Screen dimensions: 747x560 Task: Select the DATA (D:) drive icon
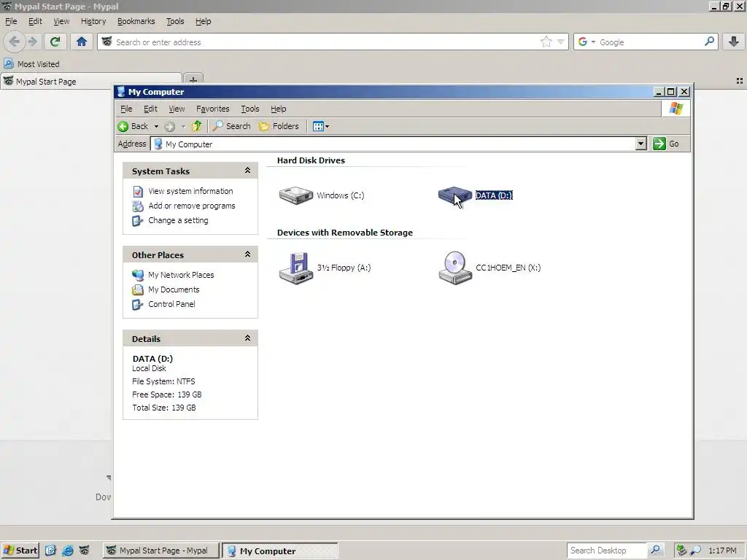click(x=454, y=195)
